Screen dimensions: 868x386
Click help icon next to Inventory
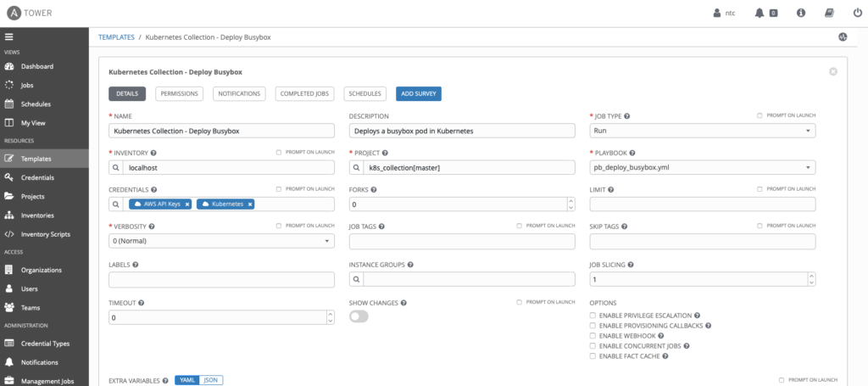(x=153, y=153)
